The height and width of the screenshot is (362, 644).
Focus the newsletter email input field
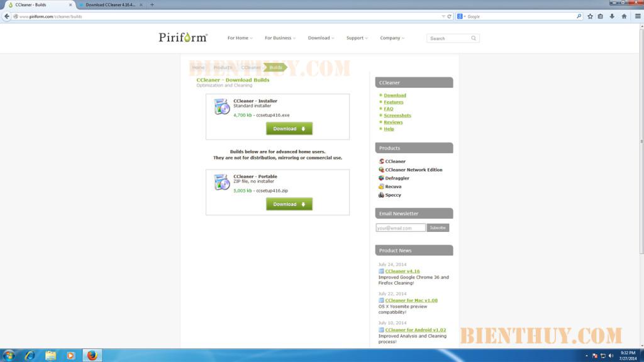pyautogui.click(x=401, y=228)
